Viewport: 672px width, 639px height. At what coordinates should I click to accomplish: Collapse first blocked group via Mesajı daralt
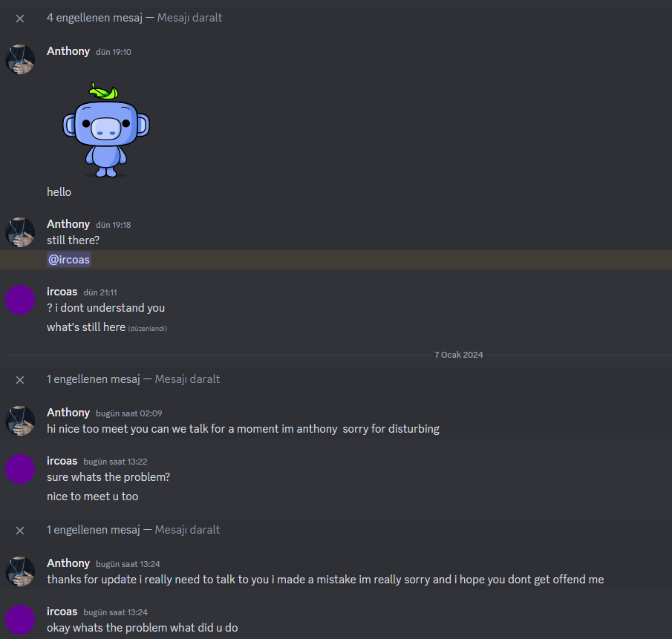(x=189, y=18)
